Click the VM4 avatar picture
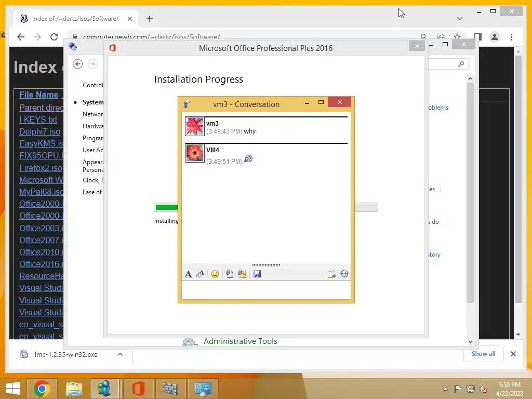Screen dimensions: 532x399 (195, 153)
